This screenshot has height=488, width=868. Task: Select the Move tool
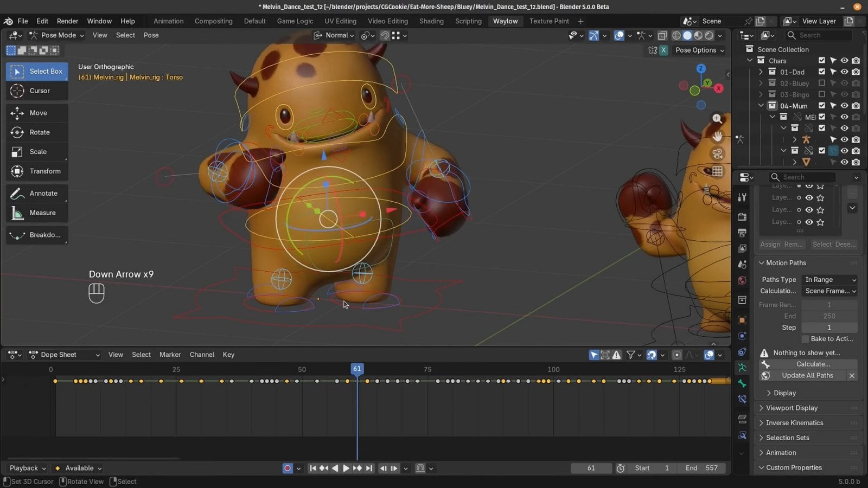[36, 113]
